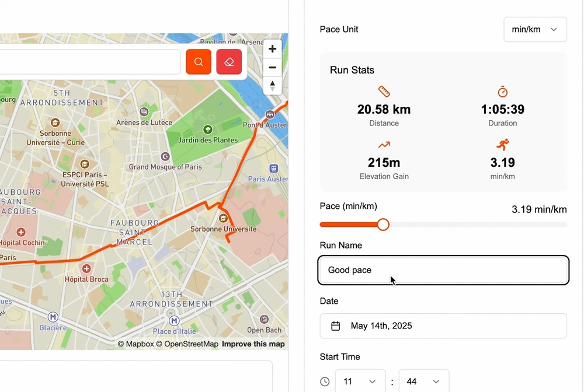Zoom out on the map

(x=272, y=68)
